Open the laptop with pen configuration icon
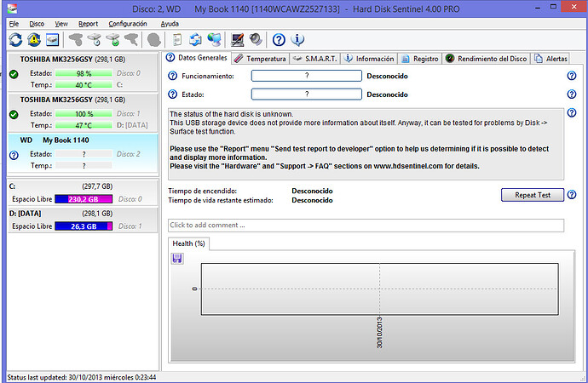588x383 pixels. click(237, 40)
